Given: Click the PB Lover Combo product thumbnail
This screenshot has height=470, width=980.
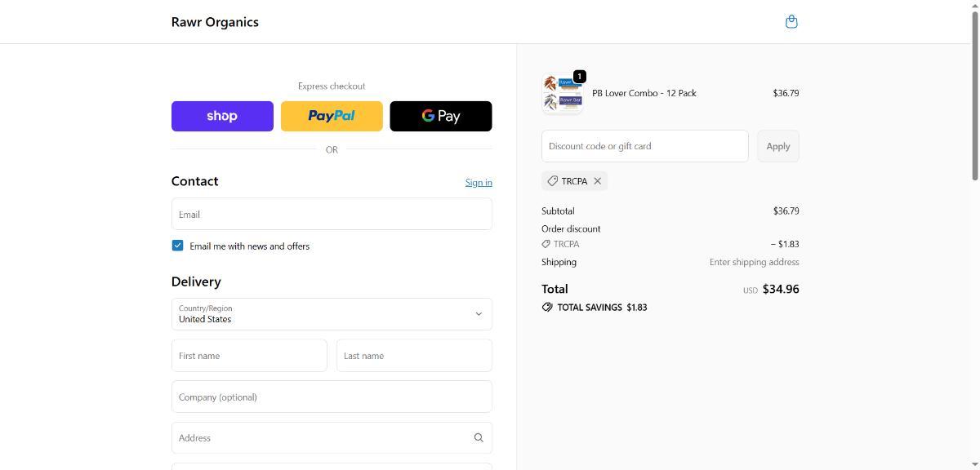Looking at the screenshot, I should pyautogui.click(x=562, y=93).
